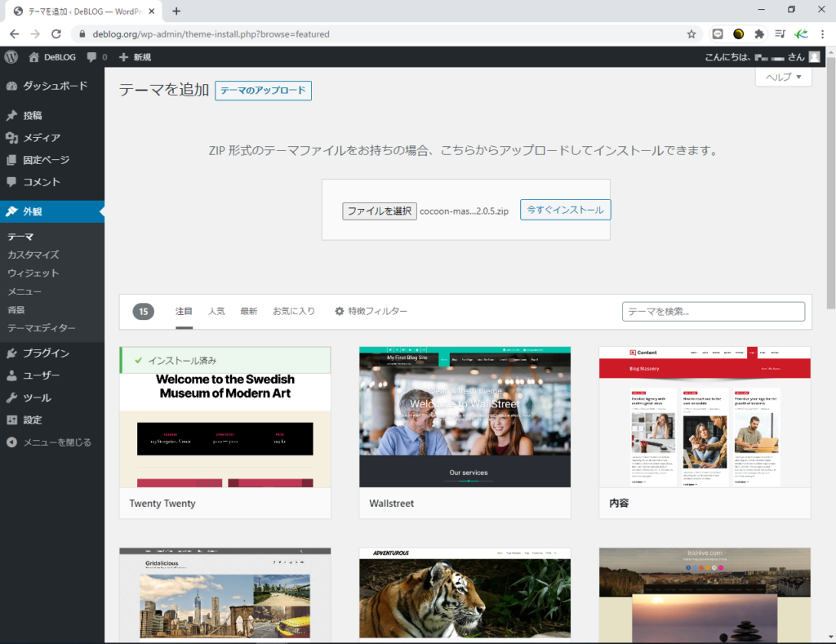This screenshot has width=836, height=644.
Task: Click テーマのアップロード button
Action: click(x=264, y=91)
